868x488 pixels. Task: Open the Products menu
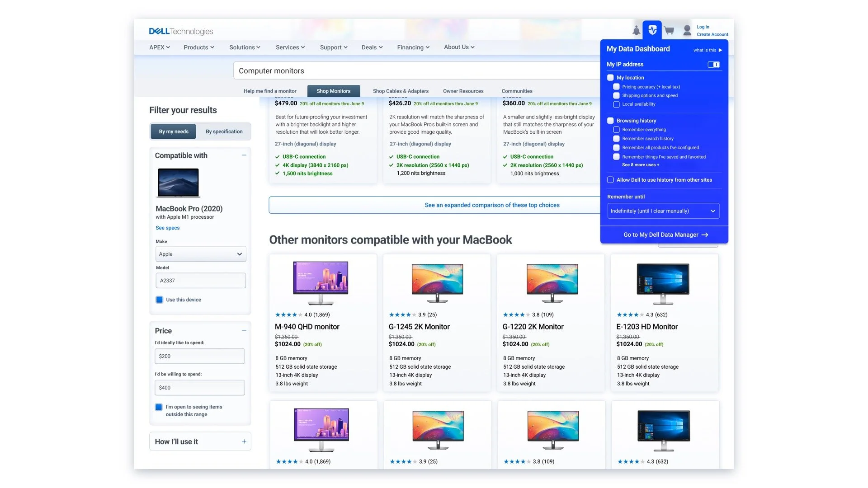click(x=198, y=47)
